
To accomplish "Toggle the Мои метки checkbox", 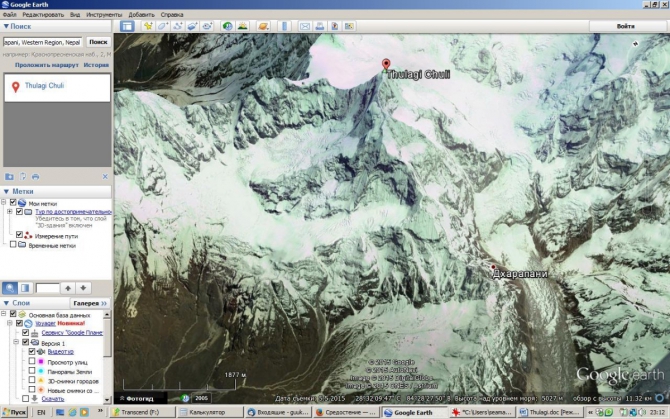I will point(14,203).
